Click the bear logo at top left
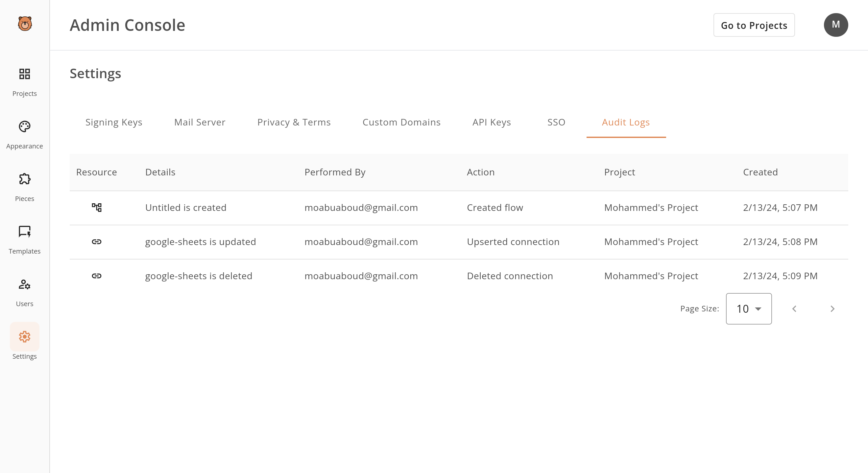Image resolution: width=868 pixels, height=473 pixels. pyautogui.click(x=25, y=24)
